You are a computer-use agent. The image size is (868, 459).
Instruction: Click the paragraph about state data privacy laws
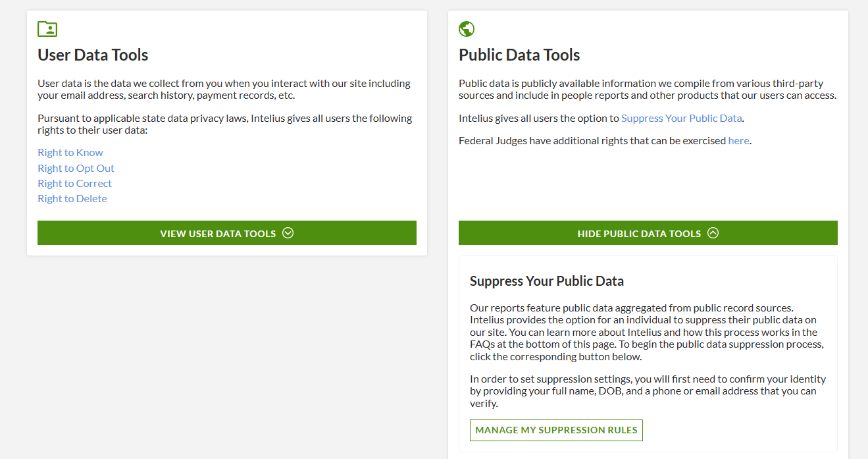224,124
